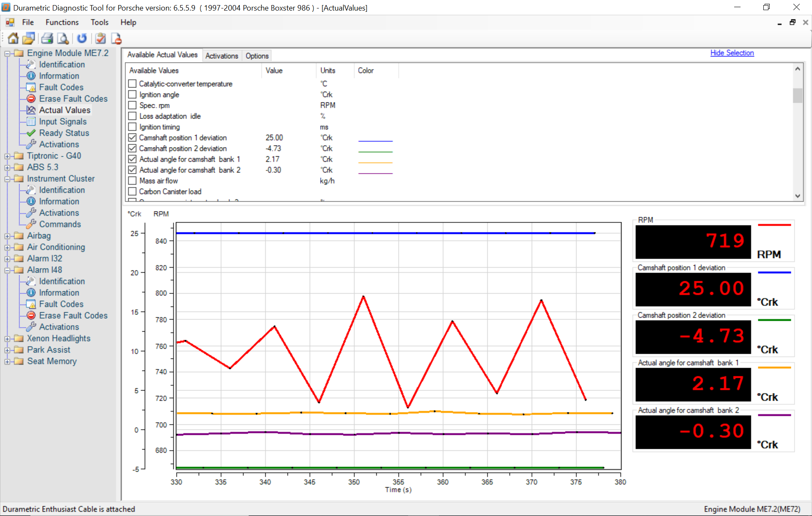812x516 pixels.
Task: Uncheck Camshaft position 1 deviation
Action: pos(132,138)
